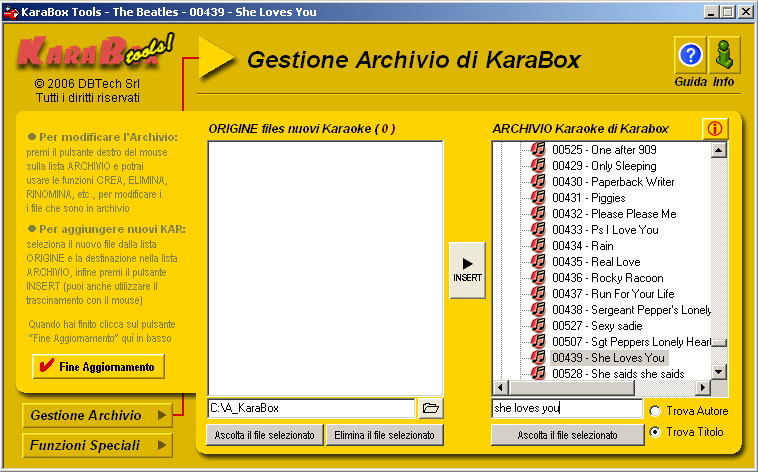Click the Fine Aggiornamento button
This screenshot has height=472, width=758.
(x=99, y=367)
